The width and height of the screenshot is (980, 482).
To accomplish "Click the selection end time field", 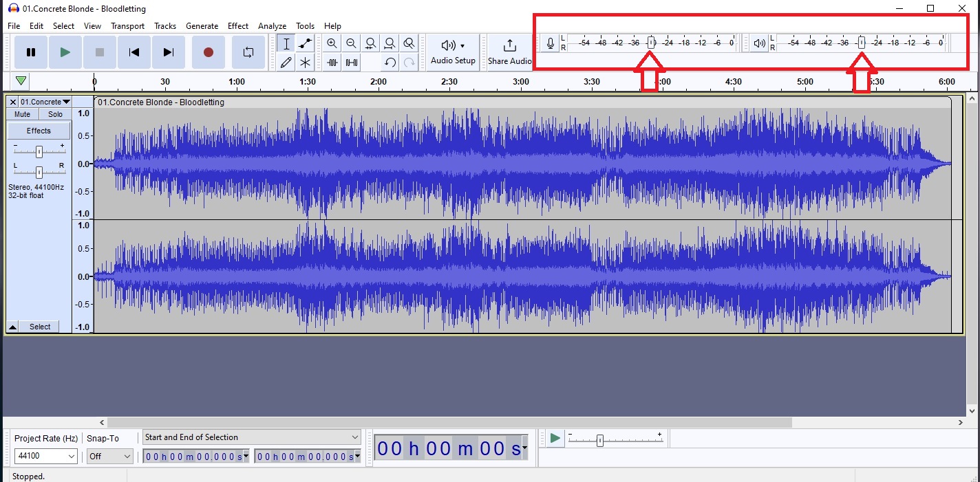I will [308, 457].
